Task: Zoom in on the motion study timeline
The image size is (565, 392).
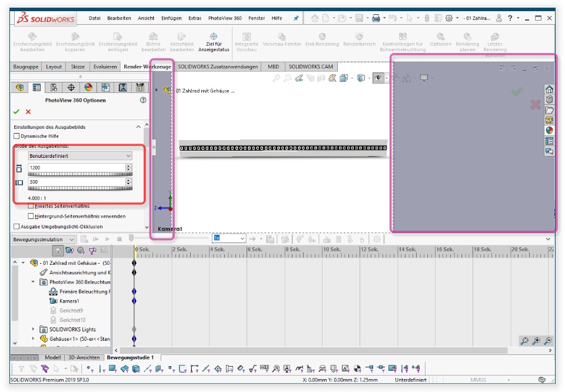Action: (536, 340)
